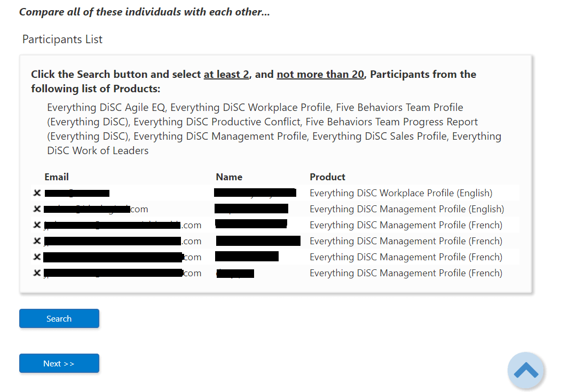The height and width of the screenshot is (392, 561).
Task: Click the Name column header
Action: [229, 177]
